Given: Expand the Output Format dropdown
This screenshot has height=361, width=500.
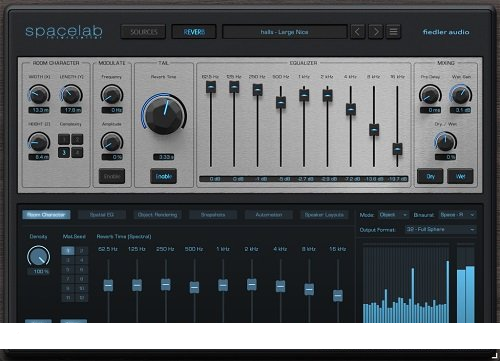Looking at the screenshot, I should [441, 230].
